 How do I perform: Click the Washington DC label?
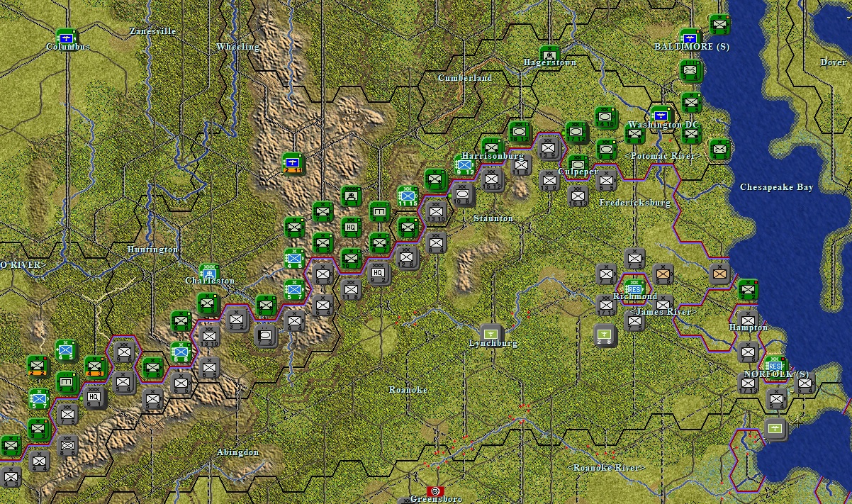click(x=663, y=125)
